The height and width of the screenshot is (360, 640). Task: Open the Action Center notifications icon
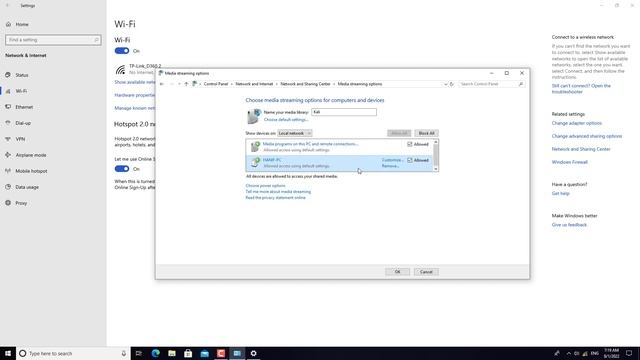tap(629, 353)
